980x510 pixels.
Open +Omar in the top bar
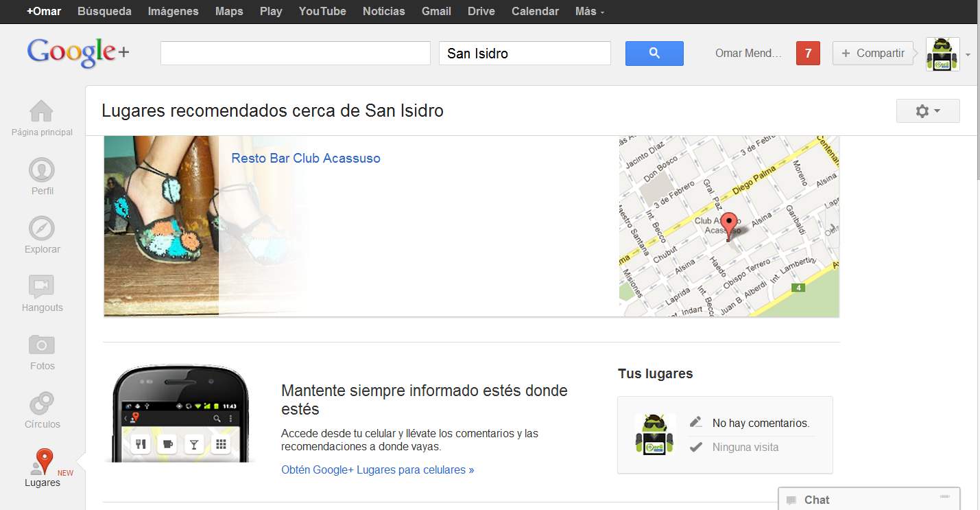[x=44, y=12]
